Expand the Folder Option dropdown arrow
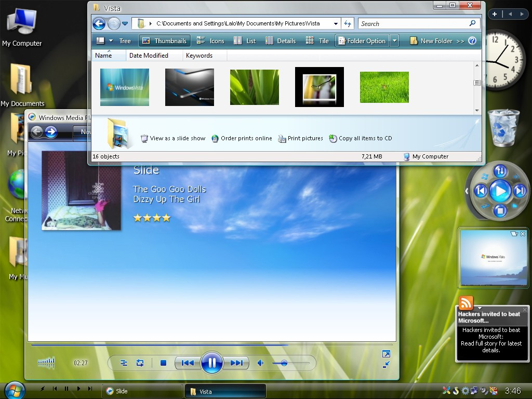 coord(394,41)
